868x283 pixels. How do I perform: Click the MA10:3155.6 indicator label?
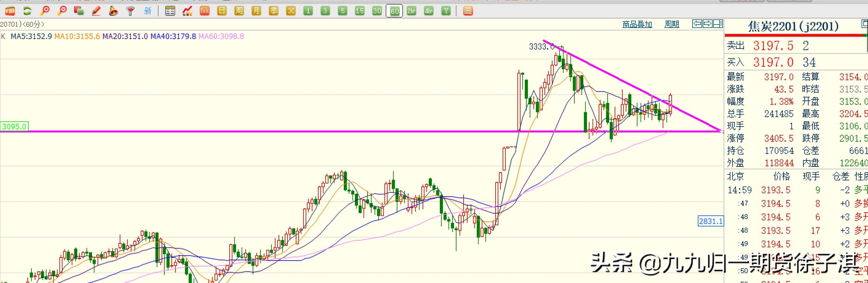tap(77, 36)
